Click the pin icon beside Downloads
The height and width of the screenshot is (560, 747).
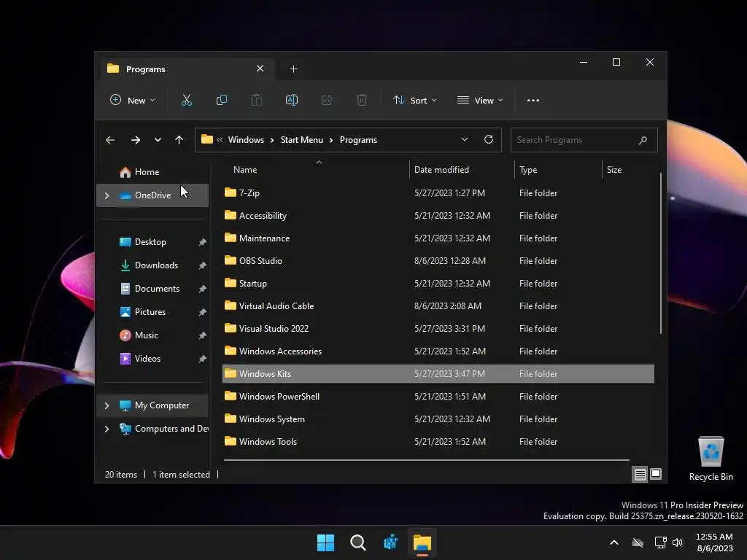203,265
